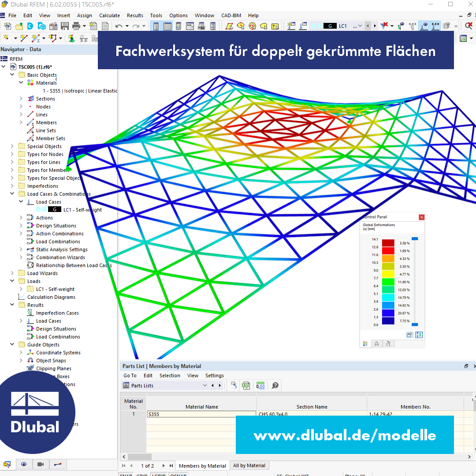Open the print dropdown arrow next to printer
Viewport: 476px width, 476px height.
tap(84, 26)
